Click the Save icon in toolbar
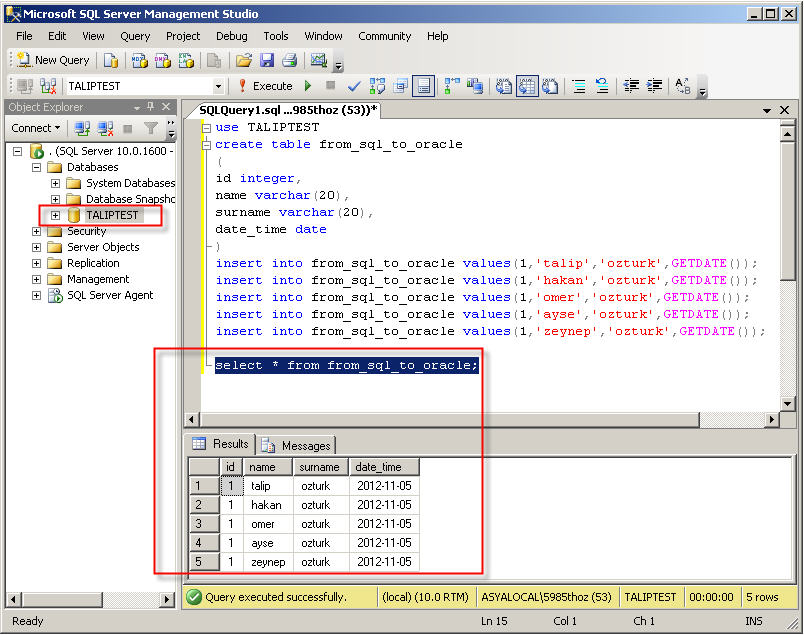Screen dimensions: 804x635 (267, 61)
